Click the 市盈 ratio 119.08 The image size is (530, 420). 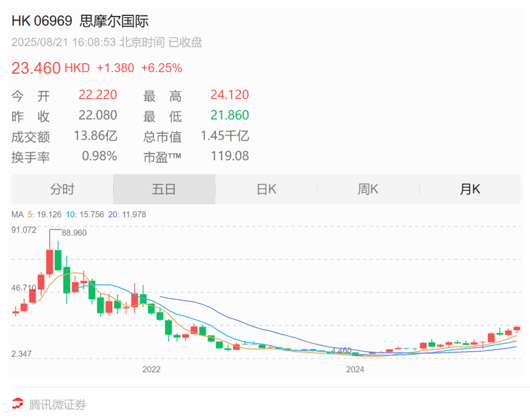coord(228,156)
